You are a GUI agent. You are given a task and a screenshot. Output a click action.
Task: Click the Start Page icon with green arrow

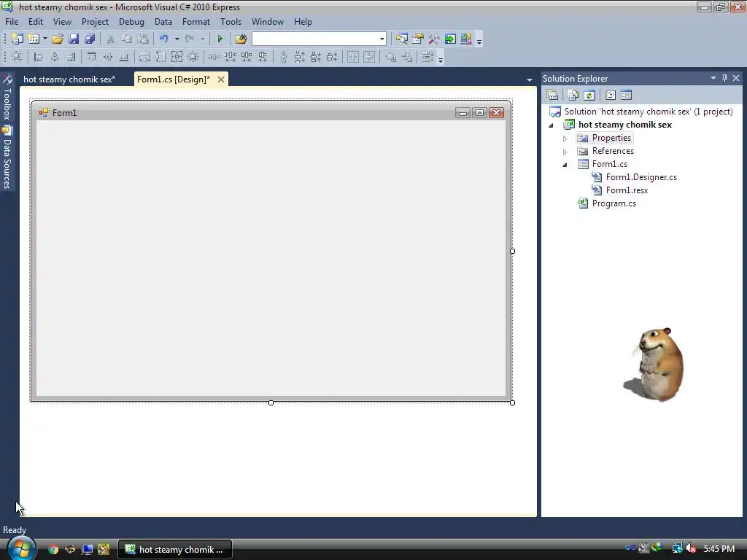[x=449, y=39]
